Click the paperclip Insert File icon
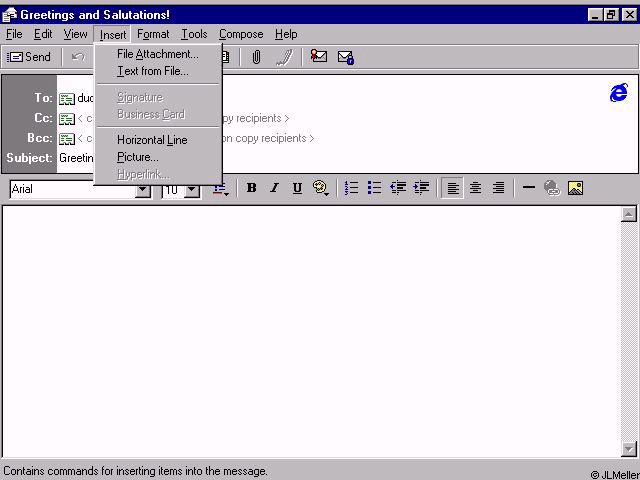The image size is (640, 480). 256,57
